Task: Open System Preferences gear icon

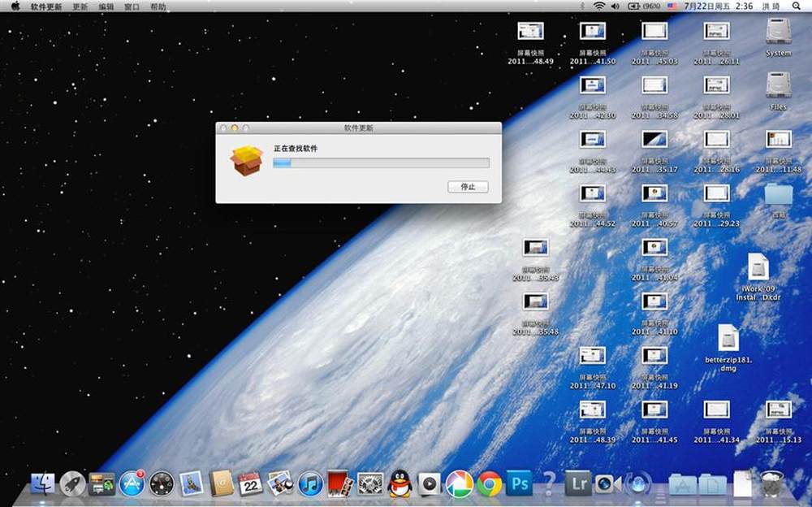Action: pyautogui.click(x=370, y=483)
